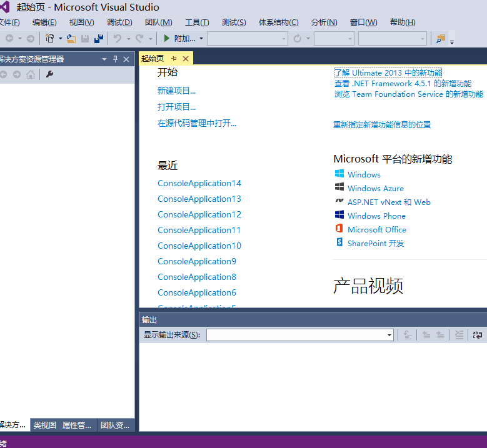Click the ASP.NET vNext icon

(339, 201)
